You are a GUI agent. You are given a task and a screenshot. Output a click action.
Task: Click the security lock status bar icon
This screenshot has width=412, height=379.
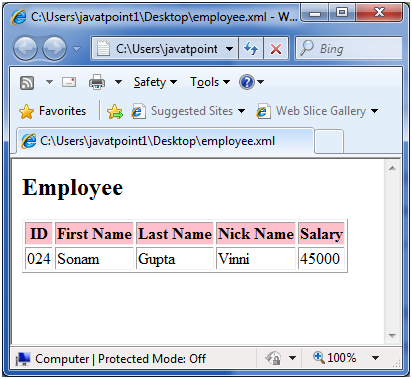tap(273, 358)
